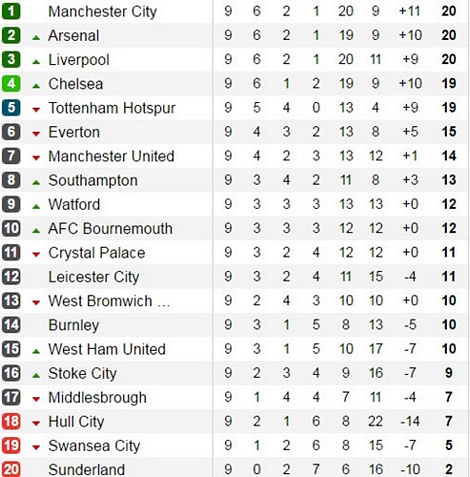This screenshot has width=470, height=477.
Task: Click the red position 18 badge
Action: coord(11,421)
